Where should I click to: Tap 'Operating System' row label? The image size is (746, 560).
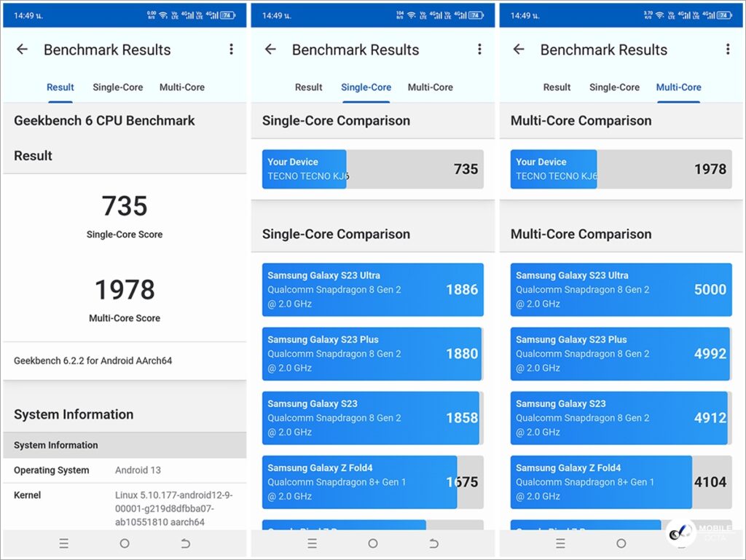[x=52, y=470]
